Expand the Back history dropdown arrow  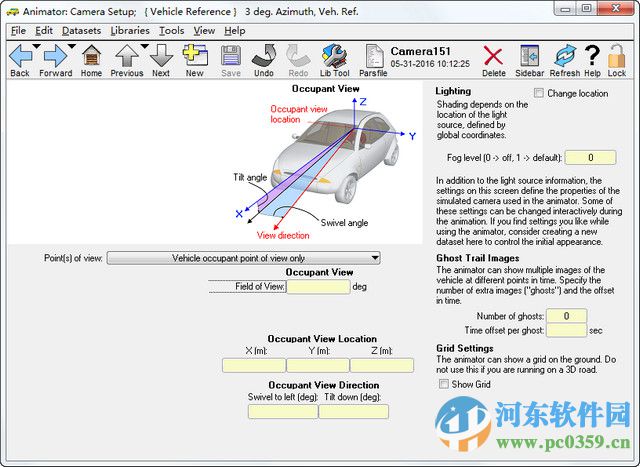[x=36, y=46]
